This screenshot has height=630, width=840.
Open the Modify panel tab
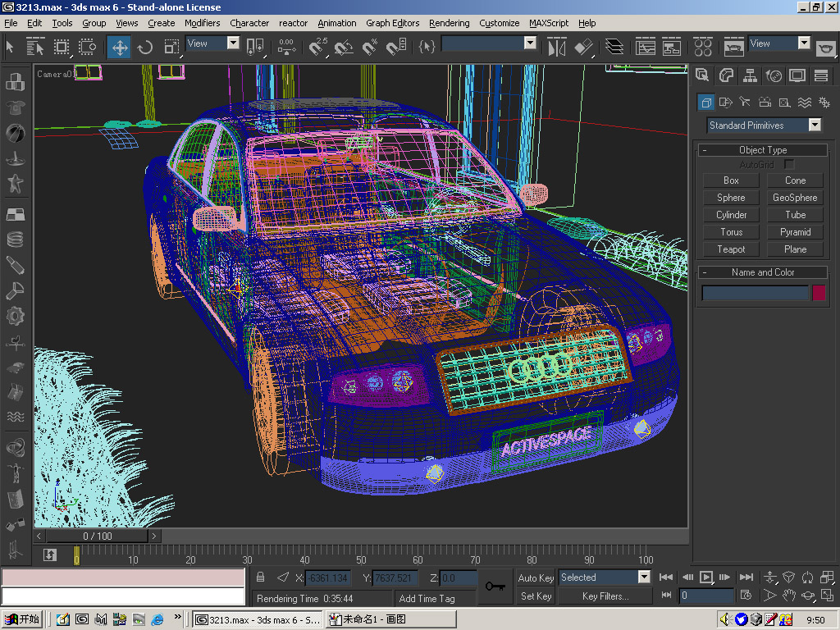[726, 75]
